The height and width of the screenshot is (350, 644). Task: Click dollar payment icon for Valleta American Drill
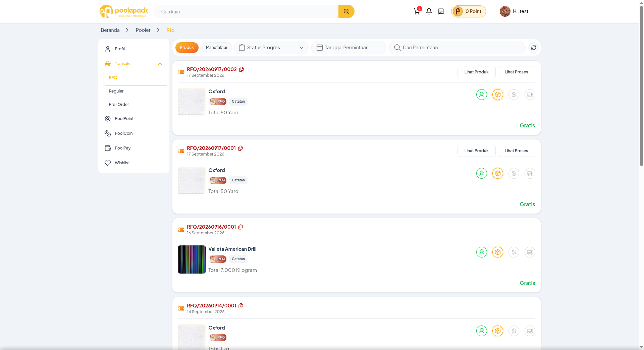[x=514, y=252]
